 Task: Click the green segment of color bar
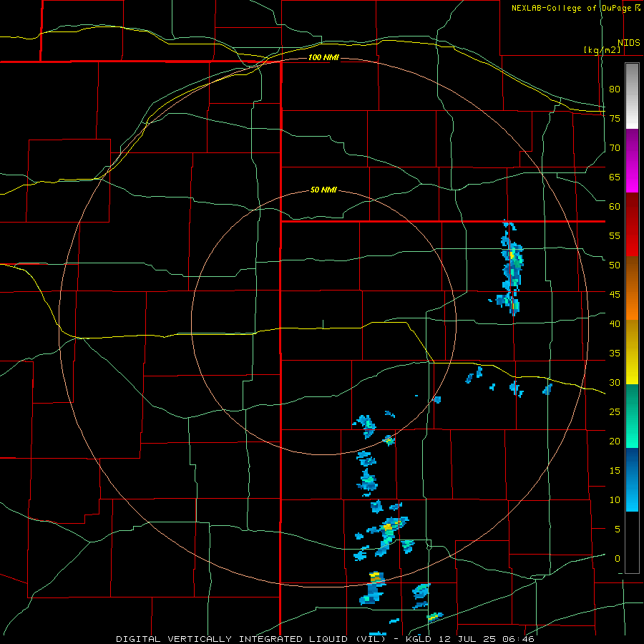click(x=632, y=416)
